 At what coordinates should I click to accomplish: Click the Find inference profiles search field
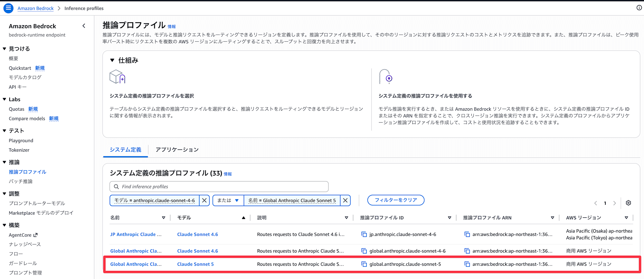[x=219, y=186]
